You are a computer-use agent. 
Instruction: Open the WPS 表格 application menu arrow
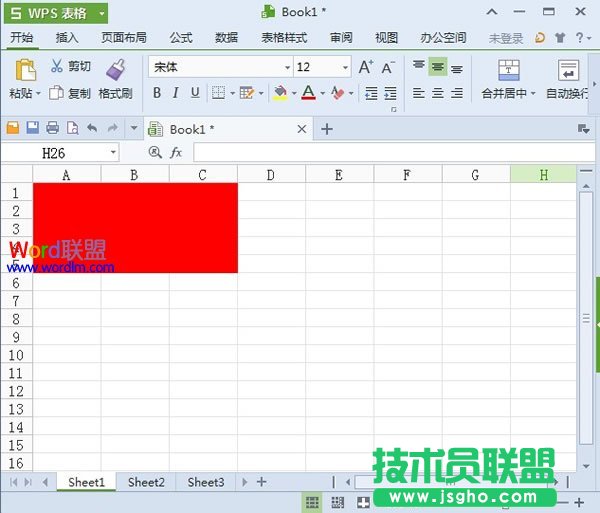[x=102, y=13]
